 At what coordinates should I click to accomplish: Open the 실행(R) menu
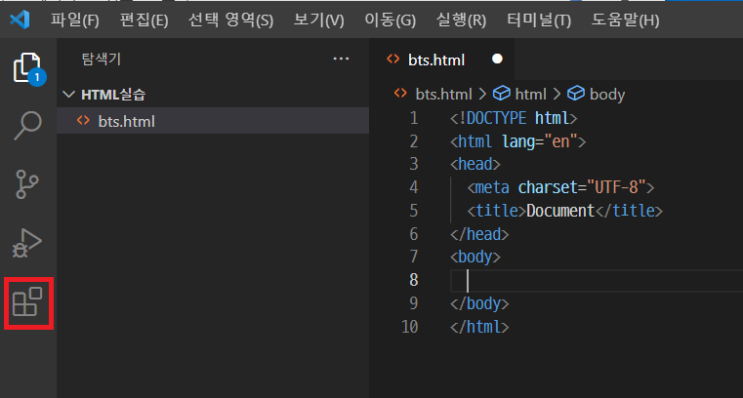click(461, 20)
